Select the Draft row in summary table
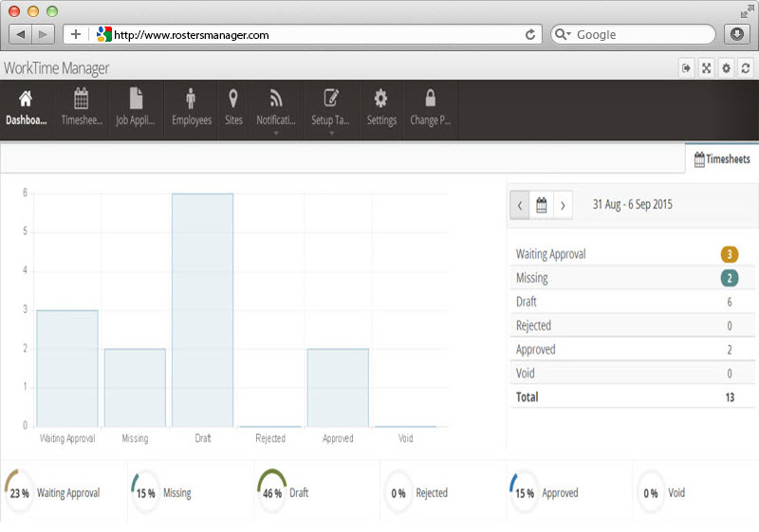The width and height of the screenshot is (759, 532). (632, 302)
